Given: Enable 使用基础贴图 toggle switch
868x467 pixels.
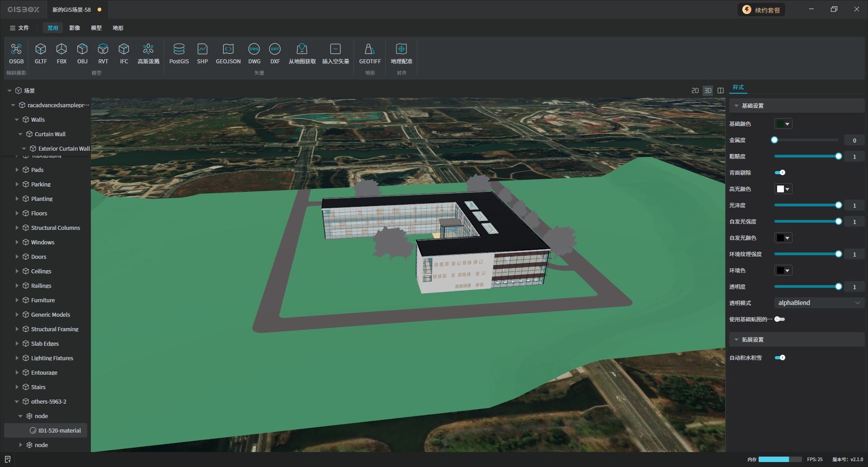Looking at the screenshot, I should (x=779, y=319).
